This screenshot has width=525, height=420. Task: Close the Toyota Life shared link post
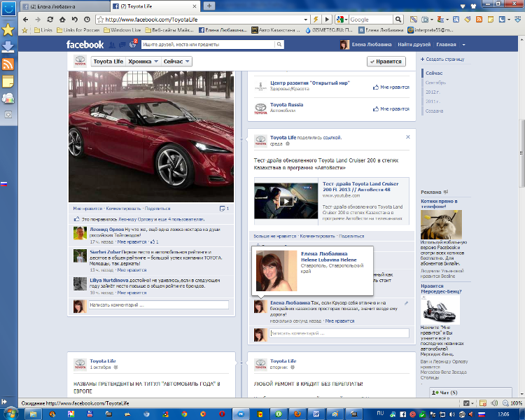pos(408,136)
